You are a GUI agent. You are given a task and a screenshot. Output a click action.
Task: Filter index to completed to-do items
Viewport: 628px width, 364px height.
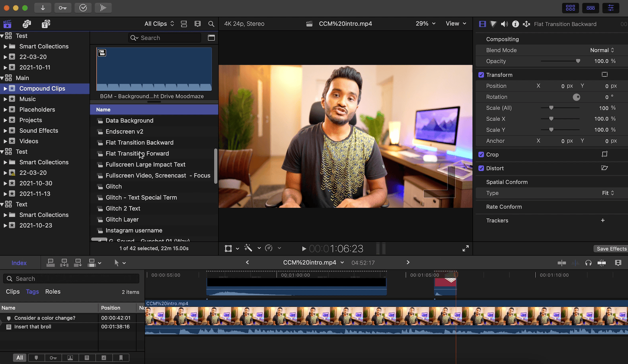pyautogui.click(x=104, y=358)
